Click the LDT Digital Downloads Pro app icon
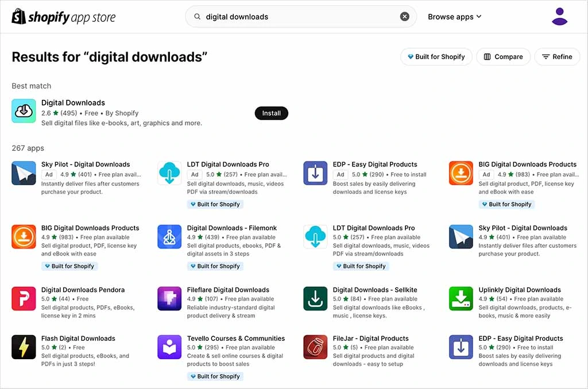 (169, 173)
